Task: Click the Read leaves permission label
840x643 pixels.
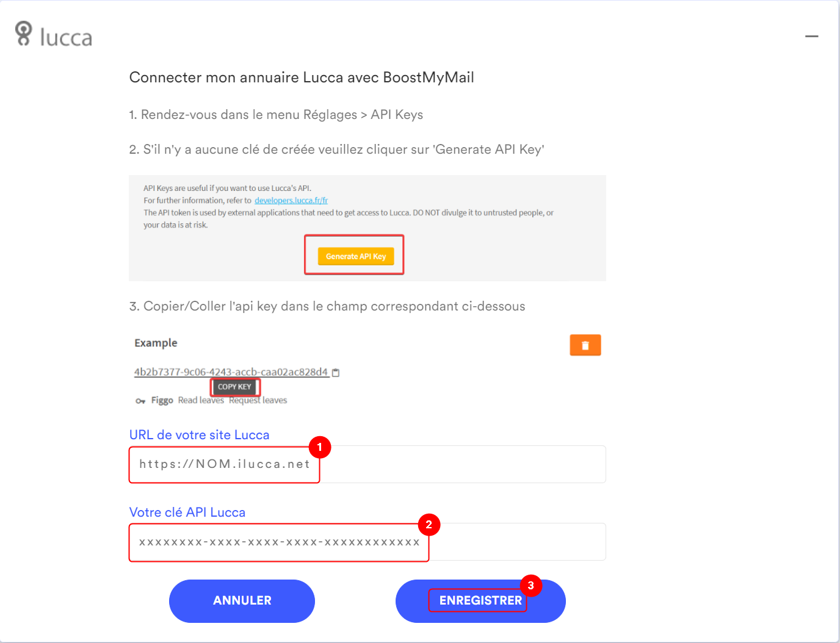Action: tap(201, 400)
